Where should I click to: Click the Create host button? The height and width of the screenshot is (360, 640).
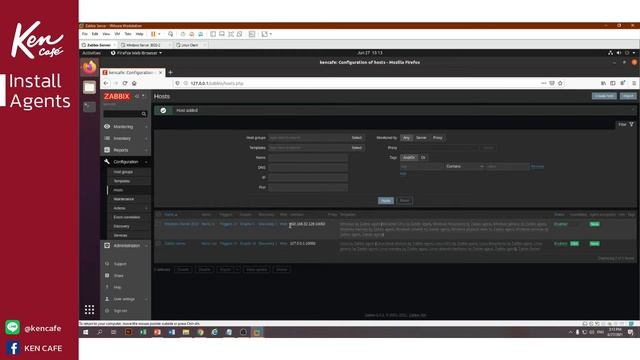(604, 96)
